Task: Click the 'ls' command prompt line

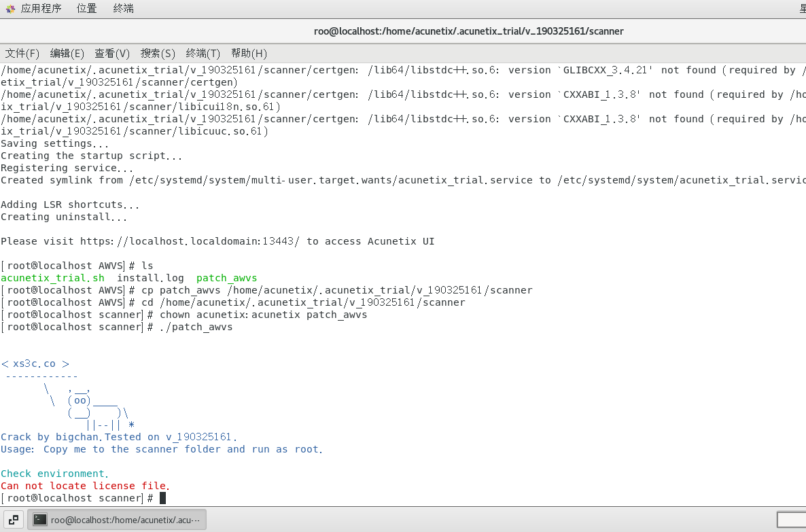Action: click(77, 266)
